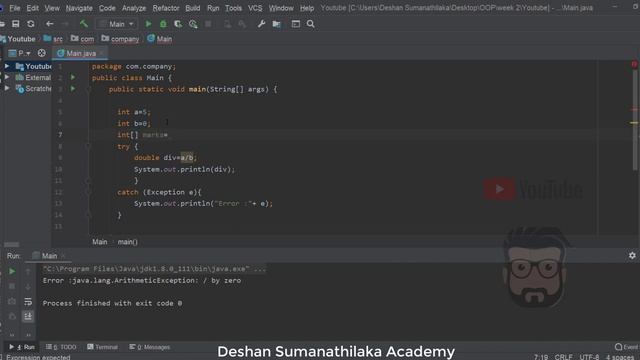Click the Run Anything window icon
Viewport: 640px width, 360px height.
pos(296,24)
